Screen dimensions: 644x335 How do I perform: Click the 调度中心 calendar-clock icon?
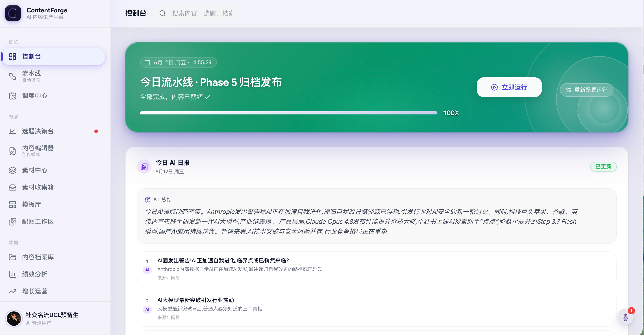(13, 96)
